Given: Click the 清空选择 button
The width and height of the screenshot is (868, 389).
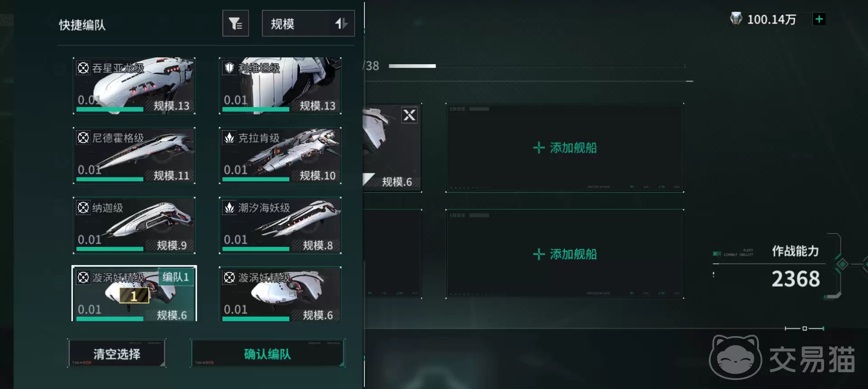Looking at the screenshot, I should point(117,353).
